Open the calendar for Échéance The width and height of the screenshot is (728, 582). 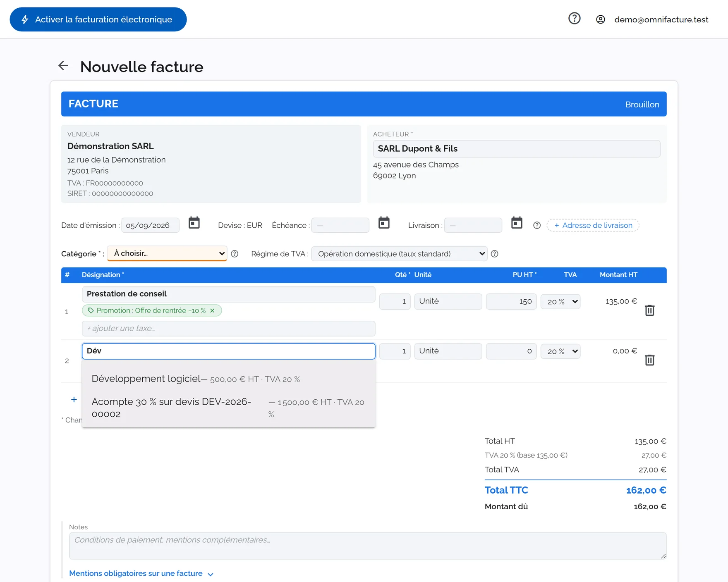coord(384,223)
